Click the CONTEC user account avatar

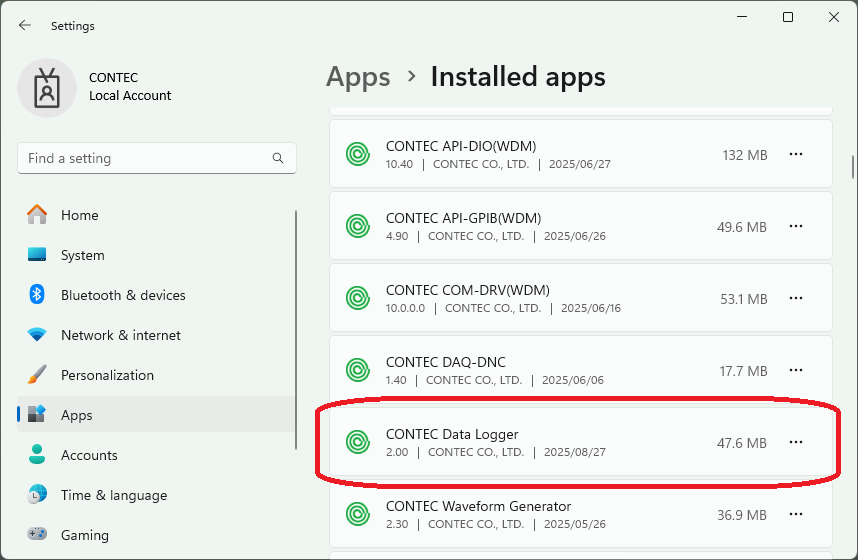click(x=47, y=87)
